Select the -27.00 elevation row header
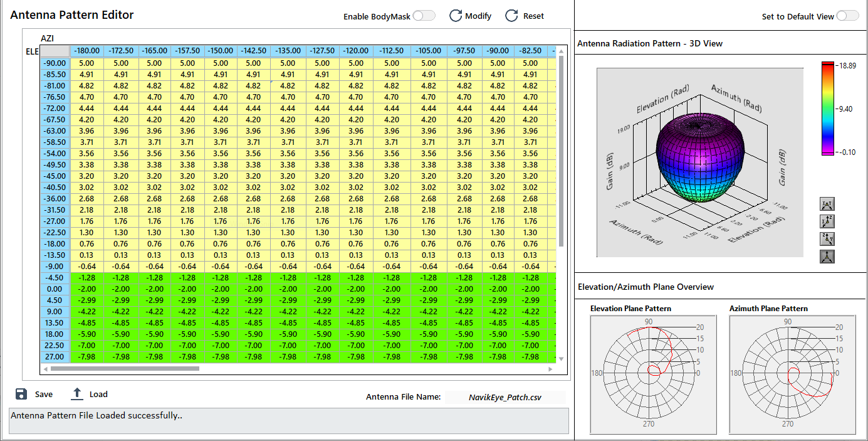Screen dimensions: 868x441 pos(55,221)
